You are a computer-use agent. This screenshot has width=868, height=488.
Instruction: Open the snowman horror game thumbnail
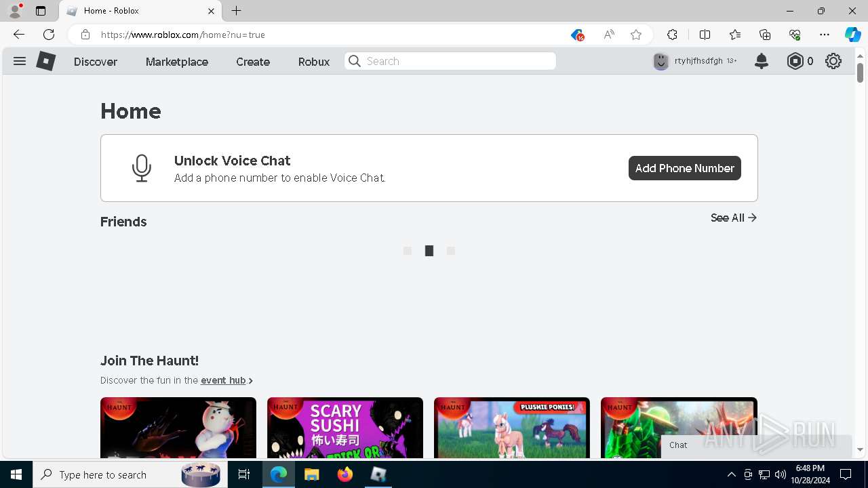pos(178,428)
